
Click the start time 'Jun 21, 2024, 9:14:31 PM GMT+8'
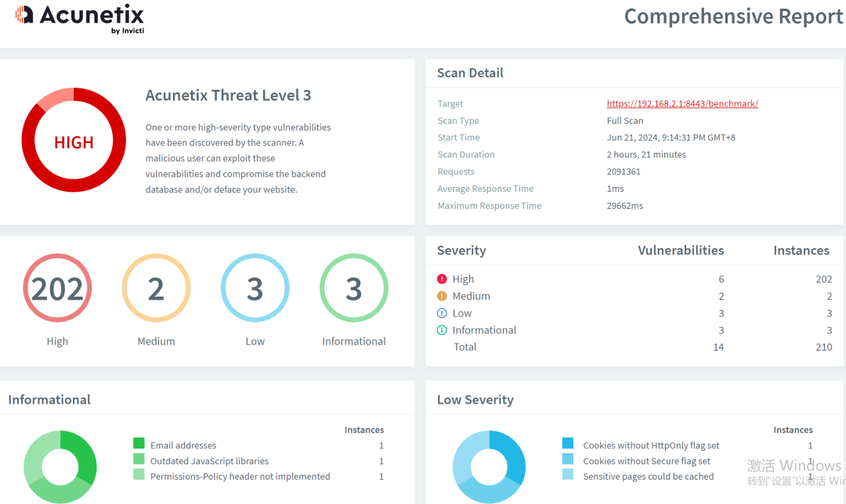pos(671,138)
